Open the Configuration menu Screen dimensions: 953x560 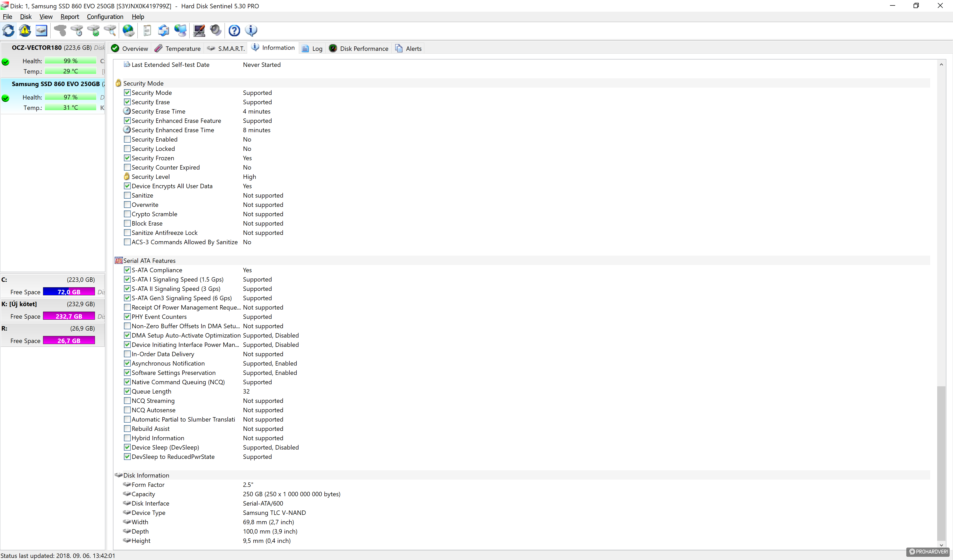105,17
